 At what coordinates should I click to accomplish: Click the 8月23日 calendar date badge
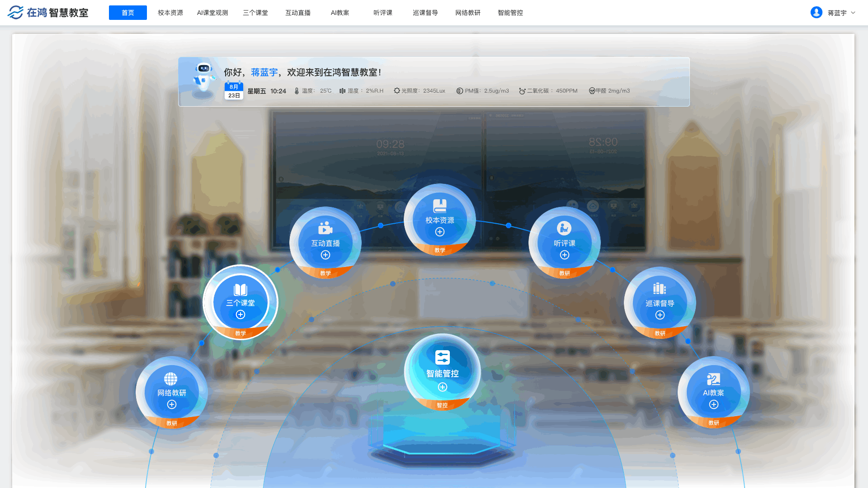(x=234, y=91)
